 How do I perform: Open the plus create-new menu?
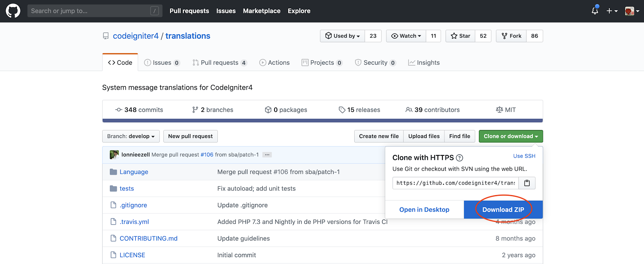(612, 11)
